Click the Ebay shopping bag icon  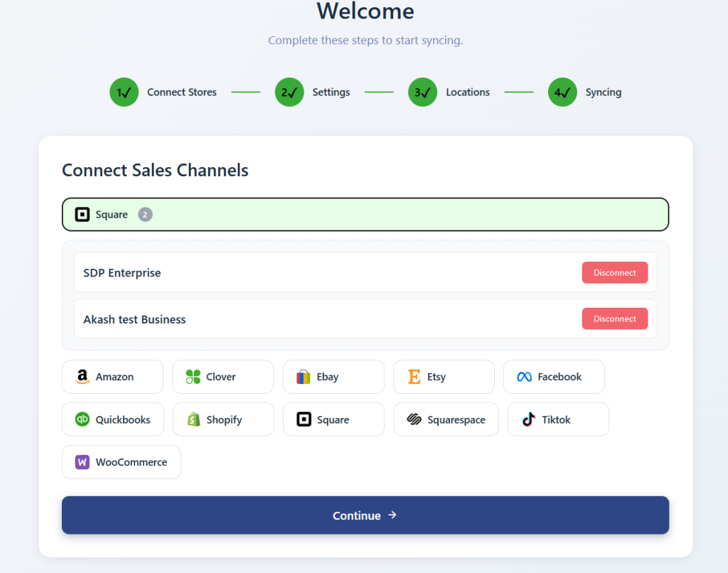[x=303, y=377]
